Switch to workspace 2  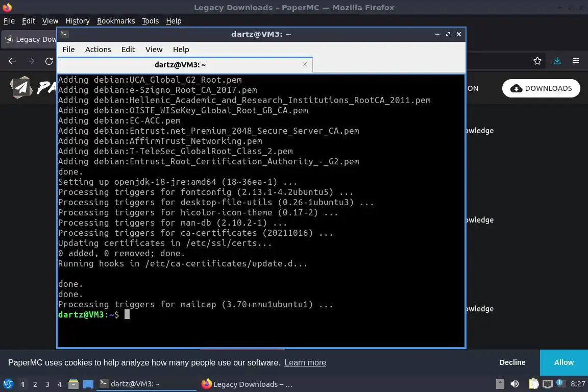tap(35, 384)
